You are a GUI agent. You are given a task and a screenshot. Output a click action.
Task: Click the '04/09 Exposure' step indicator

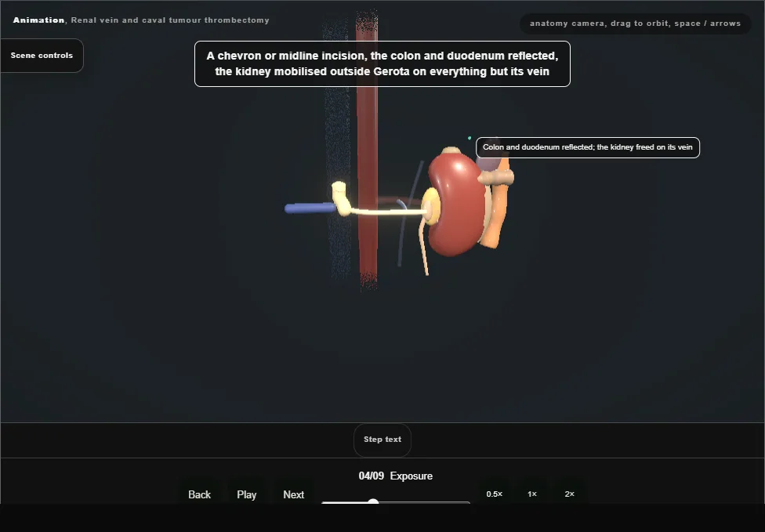(x=395, y=476)
